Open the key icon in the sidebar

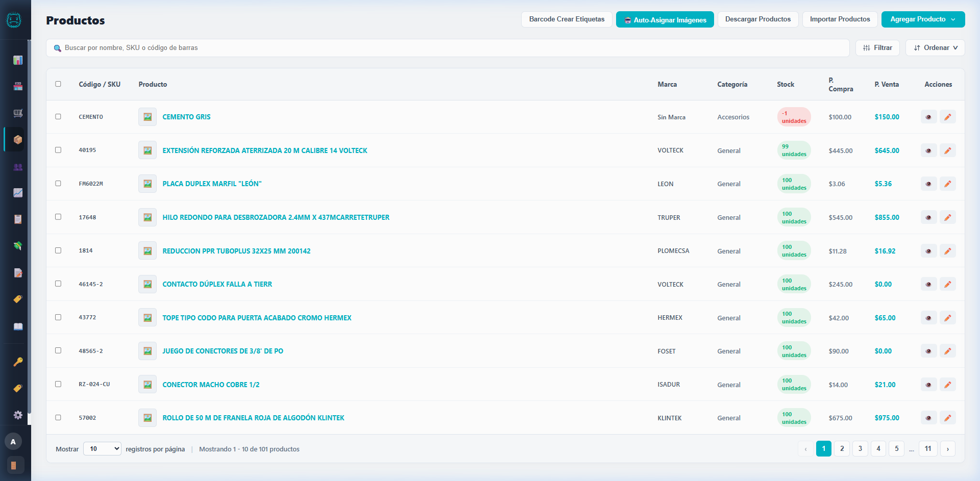(18, 362)
